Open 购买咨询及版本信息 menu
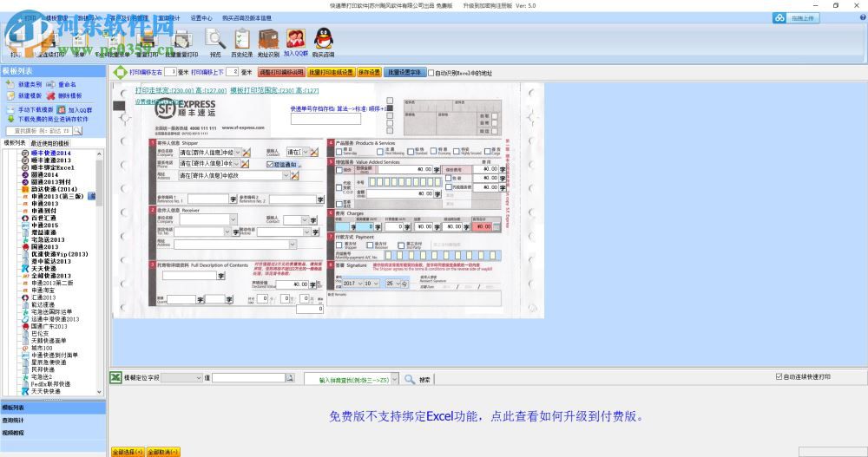Viewport: 868px width, 457px height. coord(247,17)
